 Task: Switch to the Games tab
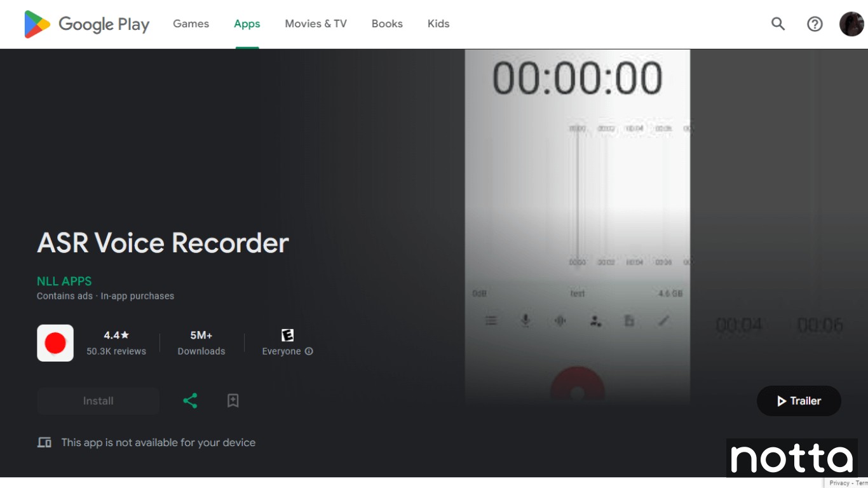click(191, 24)
